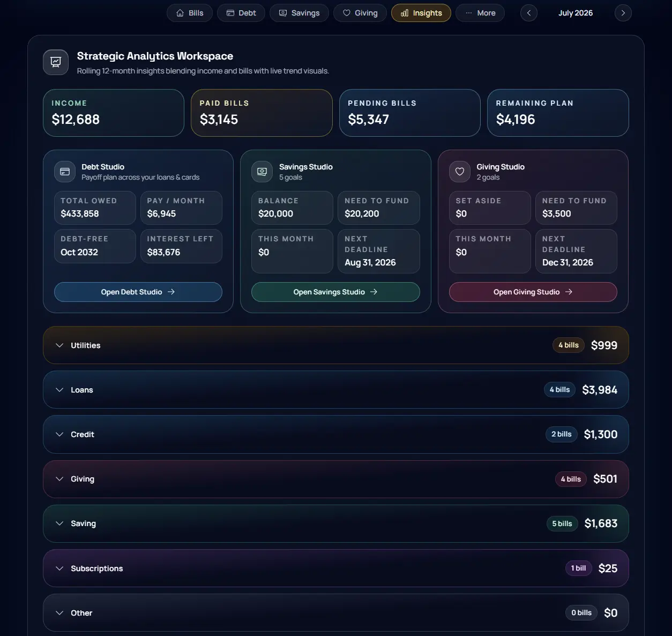This screenshot has height=636, width=672.
Task: Click the Giving 4 bills badge
Action: 571,479
